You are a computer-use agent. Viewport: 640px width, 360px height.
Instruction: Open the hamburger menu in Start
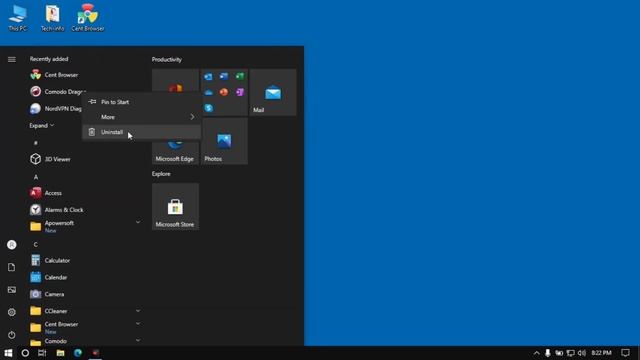tap(12, 60)
